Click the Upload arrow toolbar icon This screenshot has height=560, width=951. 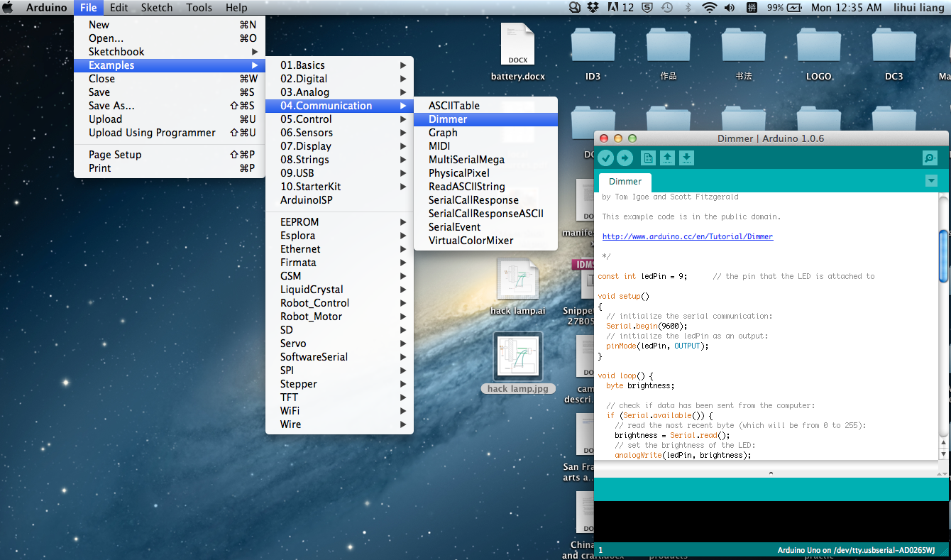[x=625, y=158]
